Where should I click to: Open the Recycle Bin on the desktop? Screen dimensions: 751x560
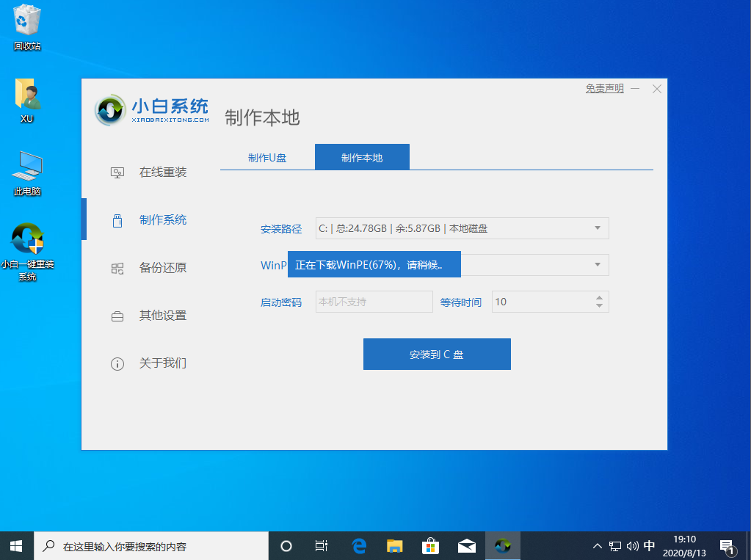coord(26,22)
